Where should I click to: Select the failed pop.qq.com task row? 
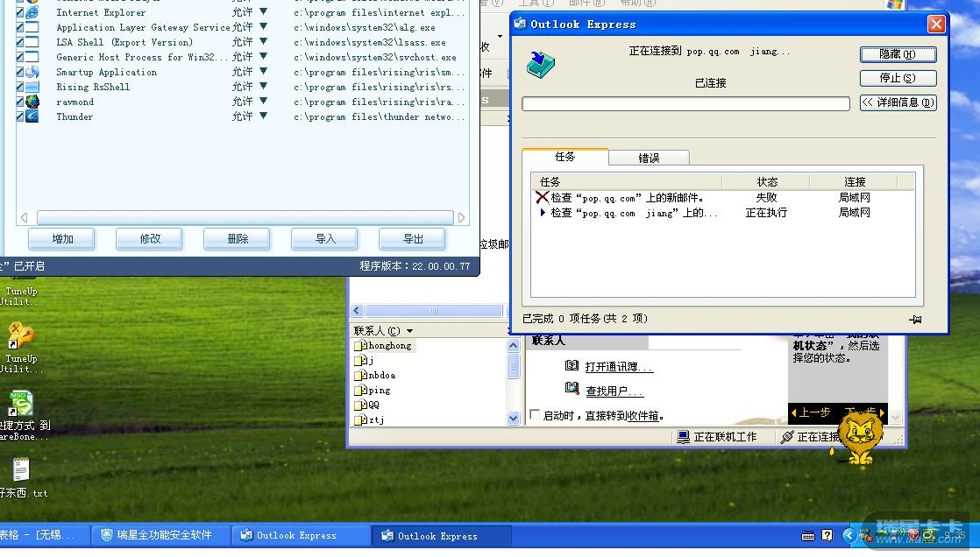pyautogui.click(x=723, y=197)
